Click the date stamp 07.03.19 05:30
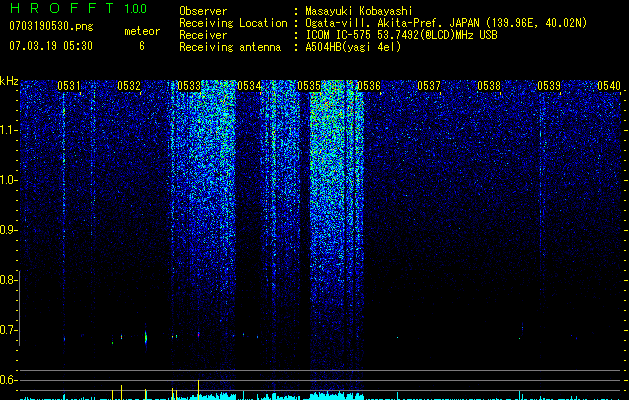629x400 pixels. point(51,46)
